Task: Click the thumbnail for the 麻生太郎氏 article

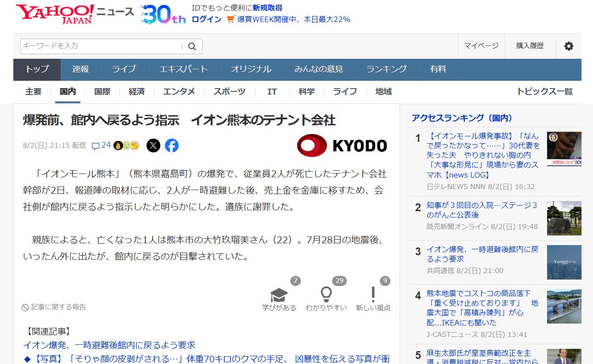Action: (x=564, y=357)
